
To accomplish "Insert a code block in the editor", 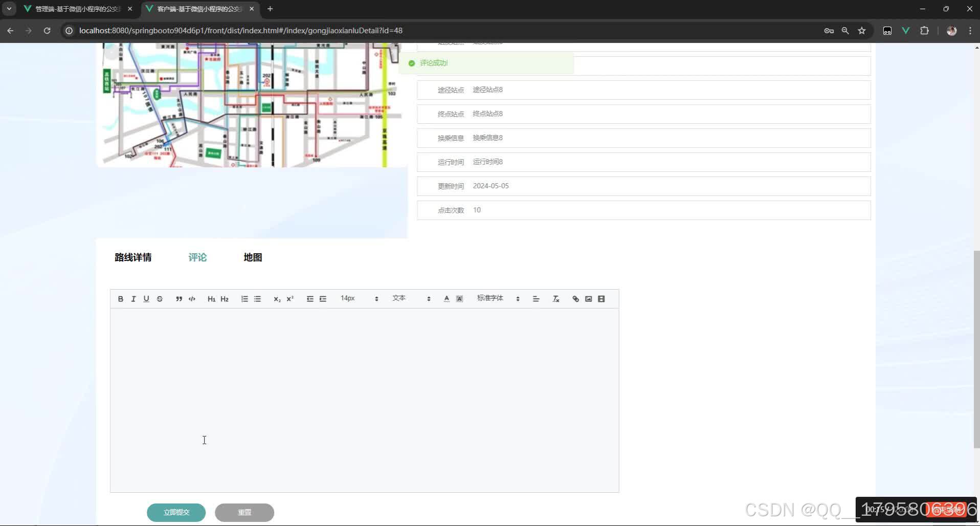I will tap(192, 299).
